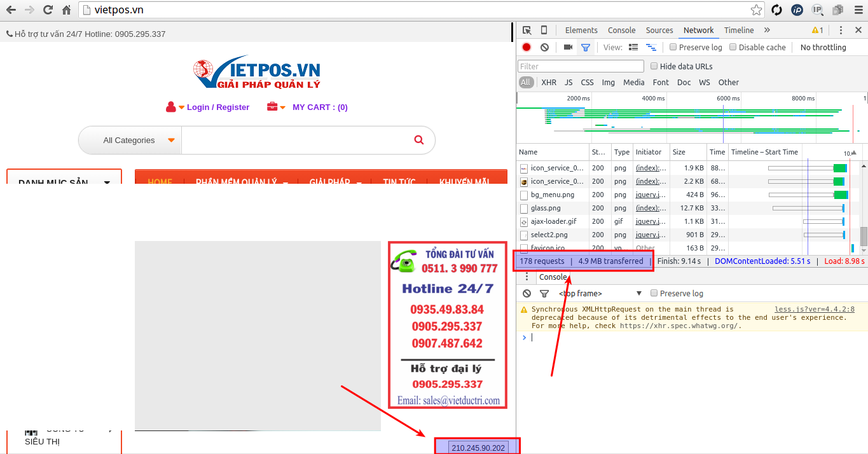Click the search magnifier on the website
This screenshot has width=868, height=454.
tap(418, 140)
